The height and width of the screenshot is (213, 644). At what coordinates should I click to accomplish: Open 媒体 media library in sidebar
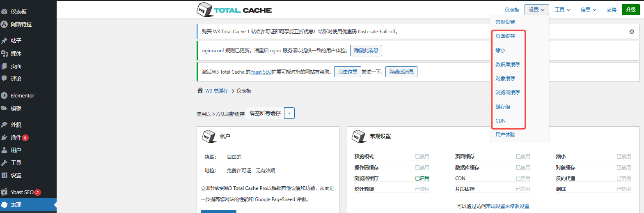click(x=16, y=53)
